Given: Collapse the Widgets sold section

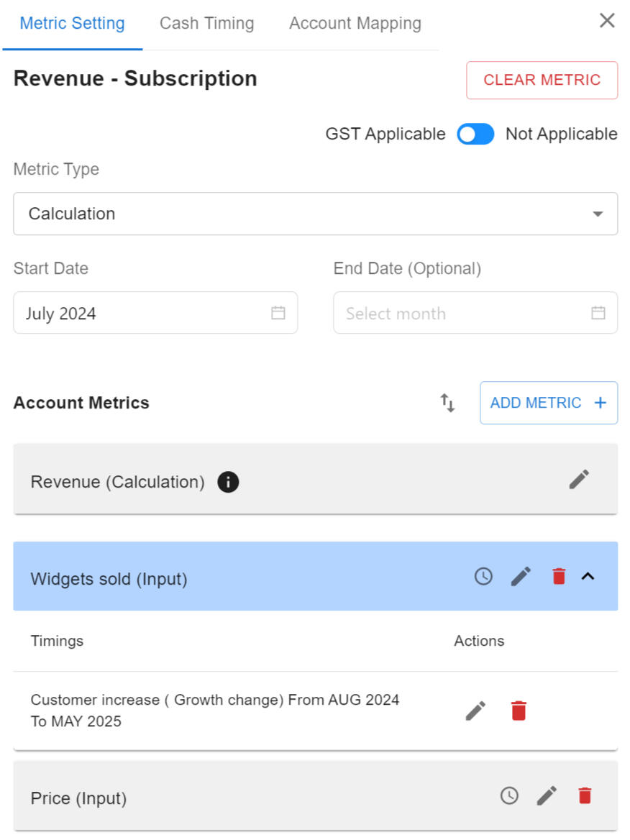Looking at the screenshot, I should tap(588, 576).
